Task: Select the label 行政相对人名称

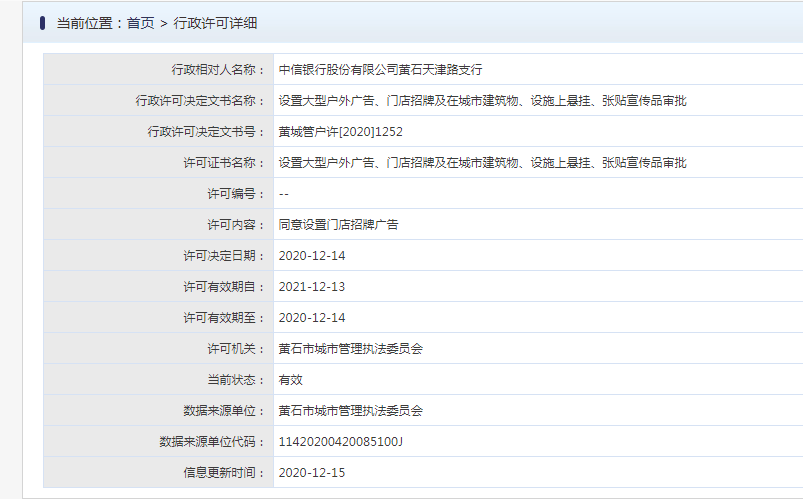Action: point(219,70)
